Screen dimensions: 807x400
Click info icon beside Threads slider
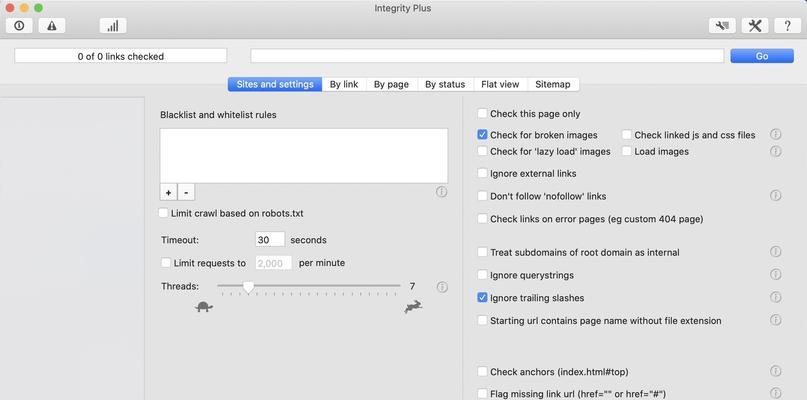pyautogui.click(x=442, y=287)
